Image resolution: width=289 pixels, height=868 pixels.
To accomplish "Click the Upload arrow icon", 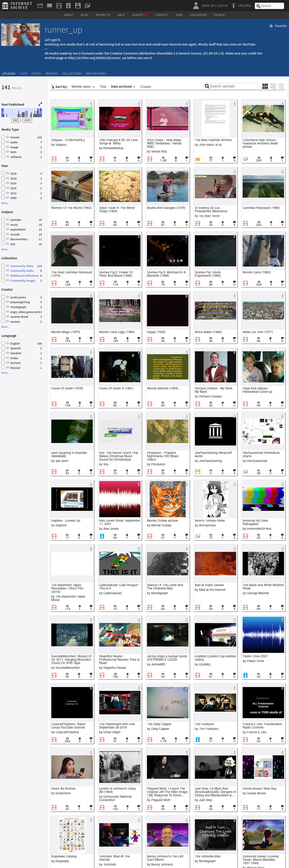I will 233,6.
